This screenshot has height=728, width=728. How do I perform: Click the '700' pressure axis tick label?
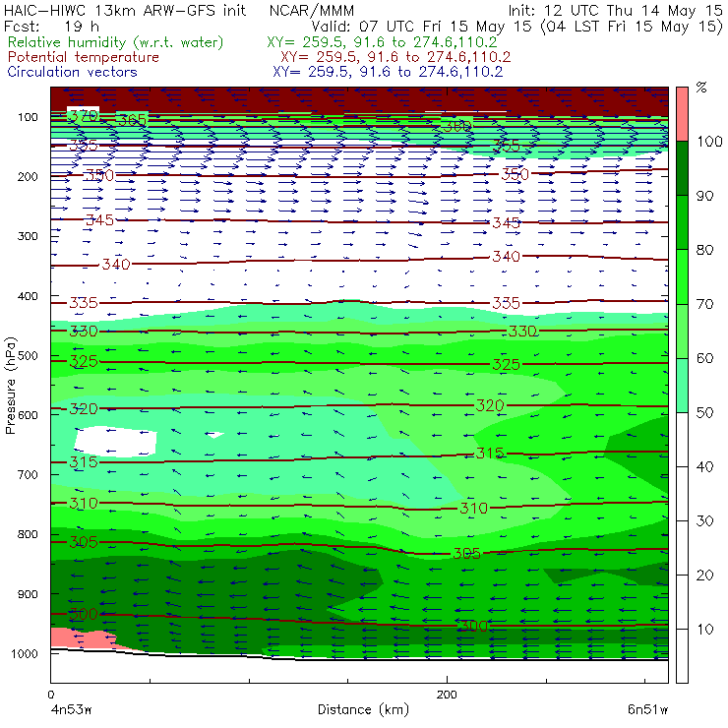28,474
